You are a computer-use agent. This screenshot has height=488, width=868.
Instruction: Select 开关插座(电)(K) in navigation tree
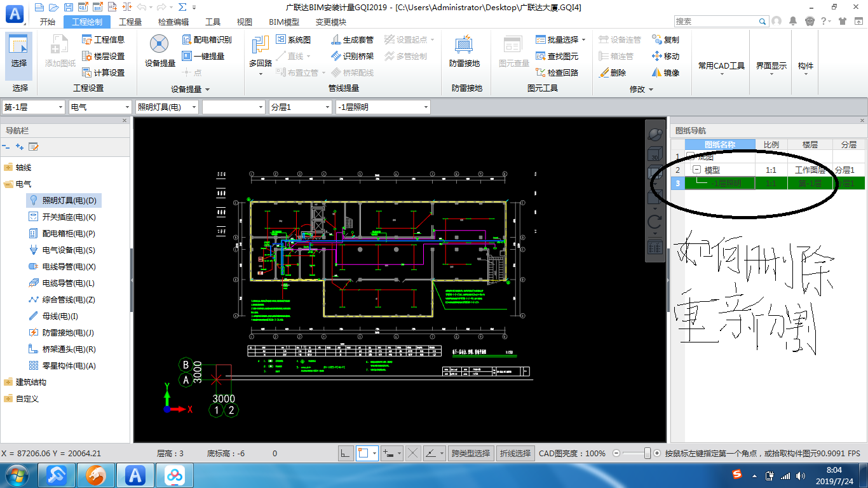tap(69, 217)
